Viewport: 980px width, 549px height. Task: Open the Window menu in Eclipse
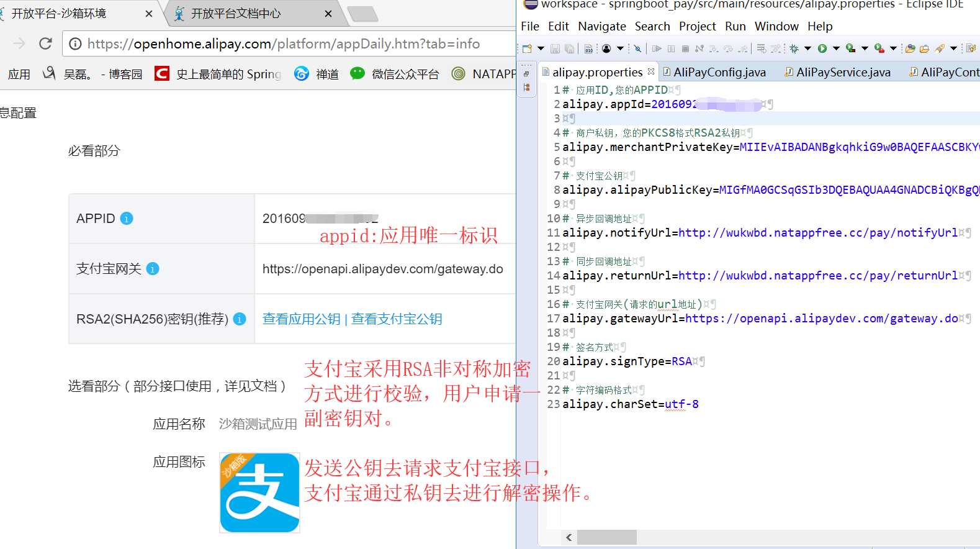point(776,26)
